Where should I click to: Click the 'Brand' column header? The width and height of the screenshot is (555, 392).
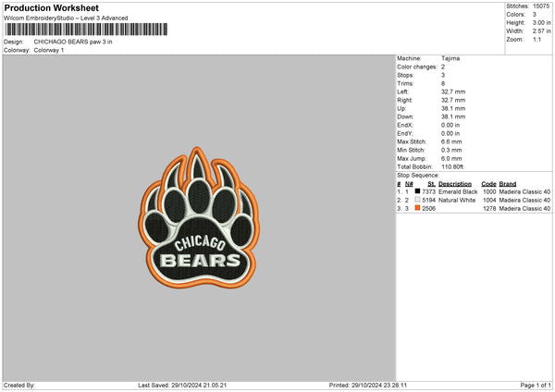tap(508, 184)
